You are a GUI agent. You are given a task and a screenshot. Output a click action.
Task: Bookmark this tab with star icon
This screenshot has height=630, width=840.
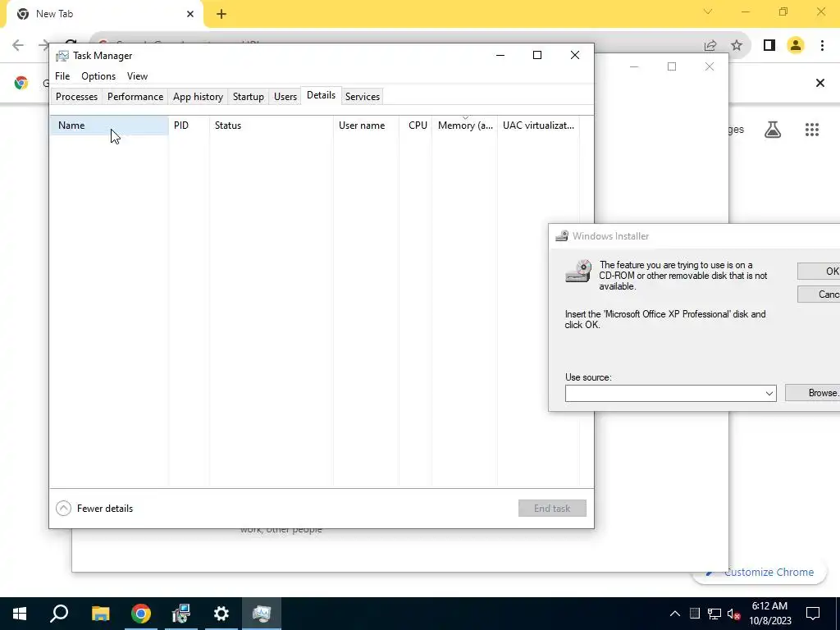pyautogui.click(x=737, y=46)
